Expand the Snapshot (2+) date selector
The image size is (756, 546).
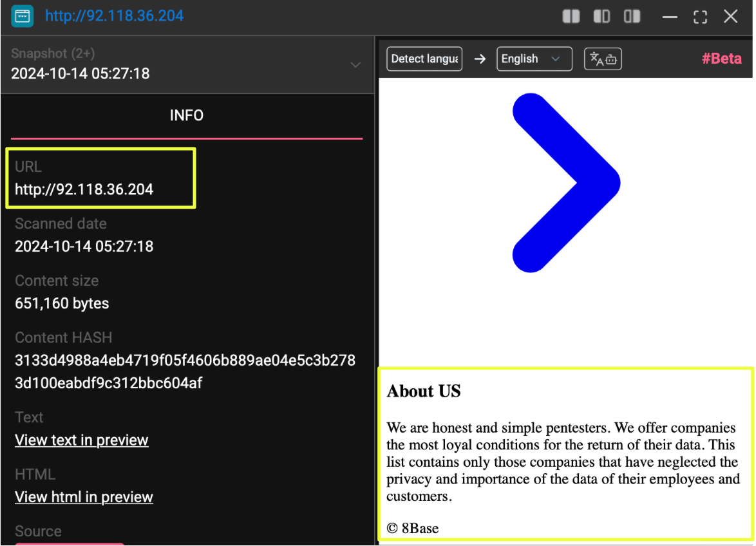[x=355, y=65]
